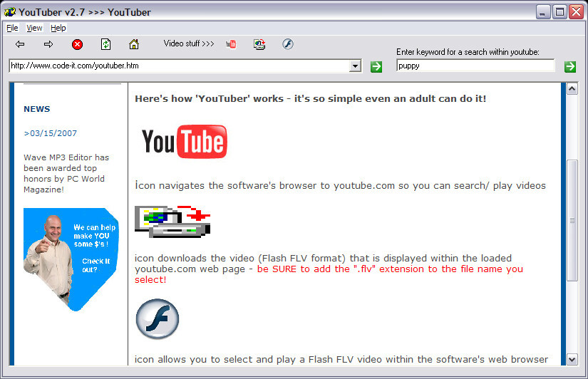Click the YouTuber app icon in title bar
Viewport: 588px width, 379px height.
point(10,12)
